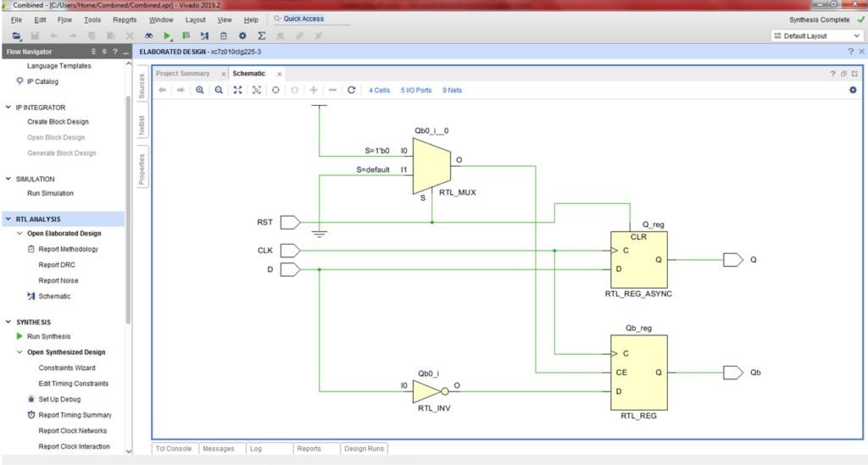Click Create Block Design
Image resolution: width=868 pixels, height=465 pixels.
tap(58, 122)
